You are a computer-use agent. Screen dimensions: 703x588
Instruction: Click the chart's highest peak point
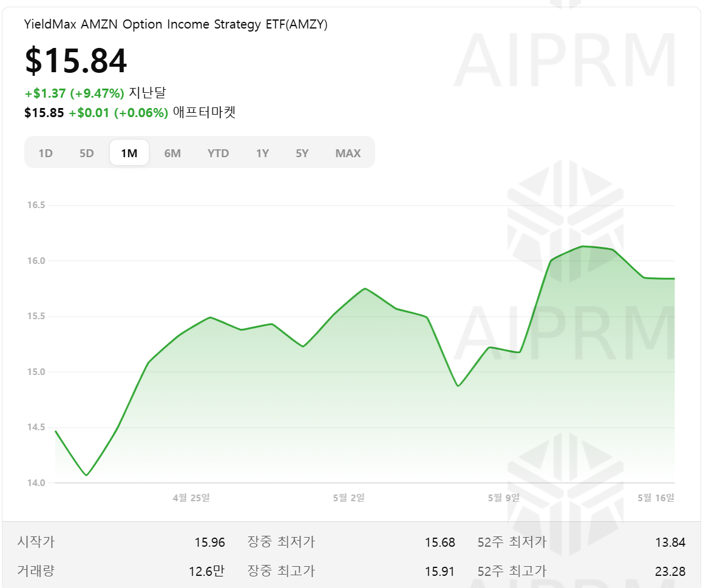[582, 246]
